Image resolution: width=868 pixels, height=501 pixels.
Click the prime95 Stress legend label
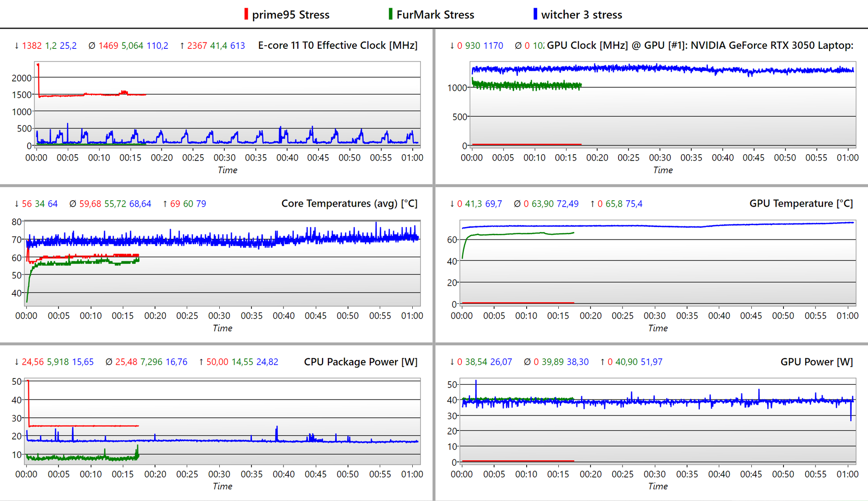291,15
